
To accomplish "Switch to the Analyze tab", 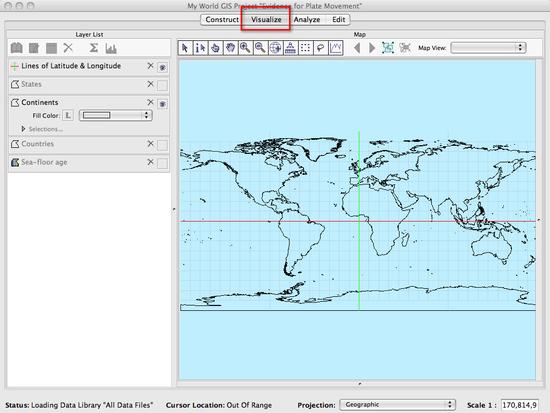I will 307,20.
